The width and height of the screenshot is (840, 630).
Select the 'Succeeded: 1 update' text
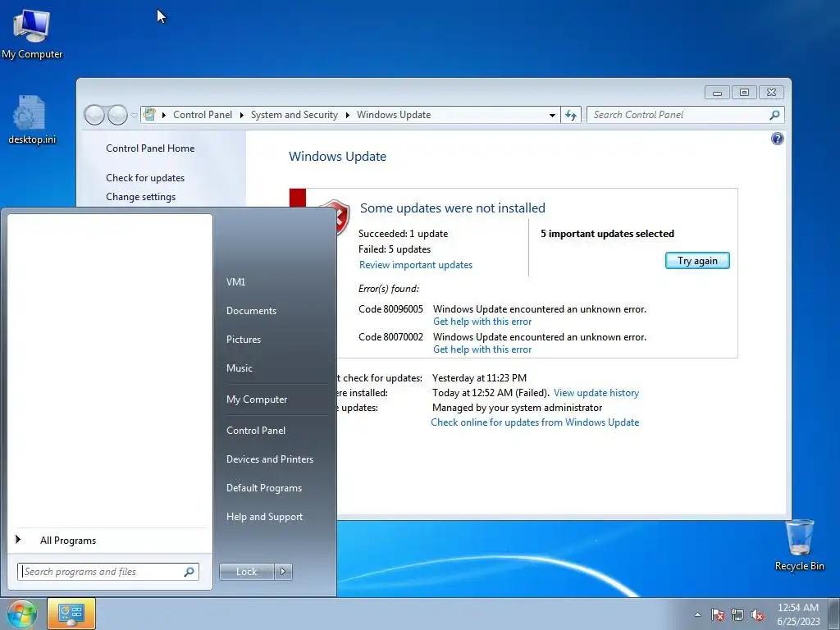(403, 234)
